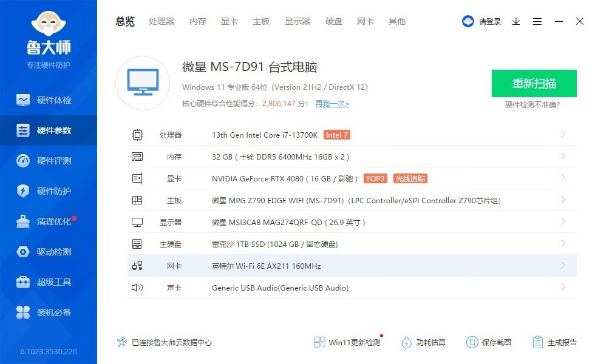Open Win11更新检测 tool
This screenshot has height=364, width=595.
pyautogui.click(x=347, y=342)
